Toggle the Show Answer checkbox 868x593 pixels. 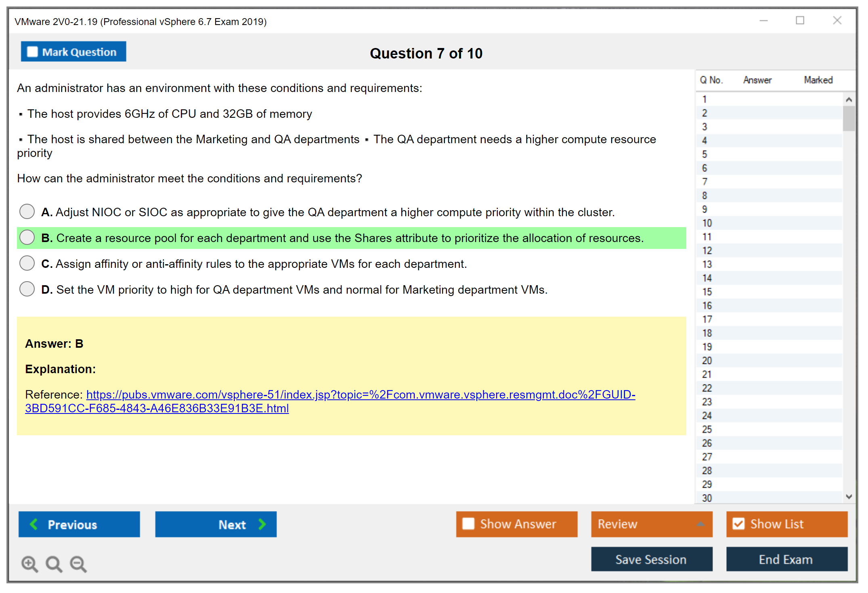(468, 524)
